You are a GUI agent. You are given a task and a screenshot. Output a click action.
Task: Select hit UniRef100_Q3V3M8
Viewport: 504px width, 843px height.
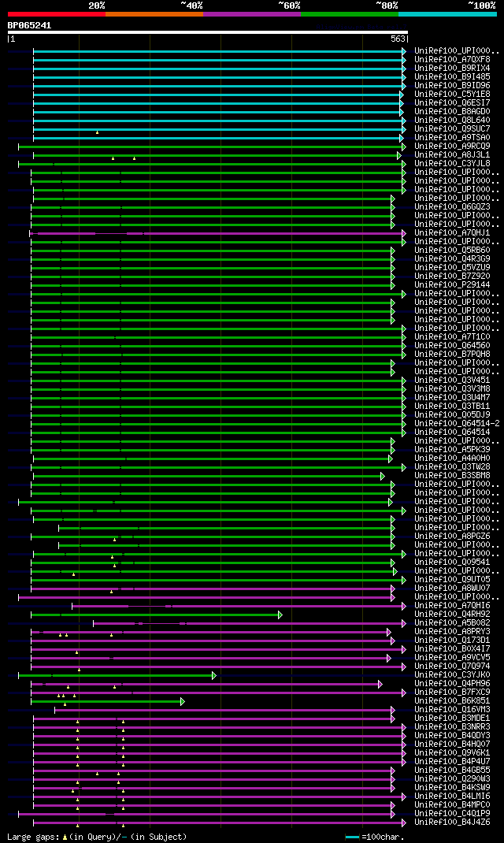click(452, 388)
